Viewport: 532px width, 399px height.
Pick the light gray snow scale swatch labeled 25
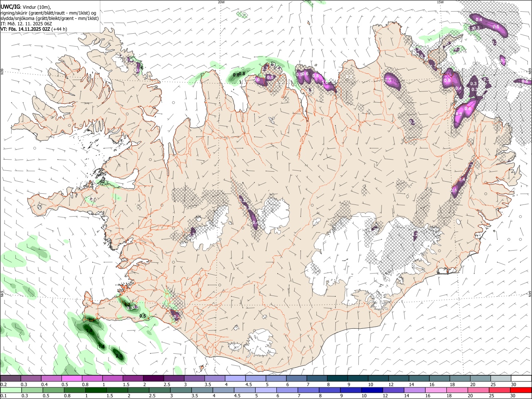[501, 378]
